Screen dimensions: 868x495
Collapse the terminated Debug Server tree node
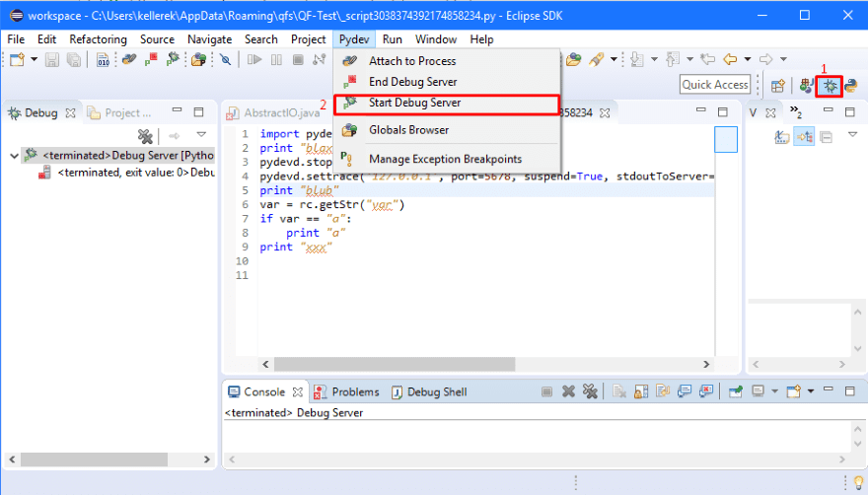click(15, 156)
